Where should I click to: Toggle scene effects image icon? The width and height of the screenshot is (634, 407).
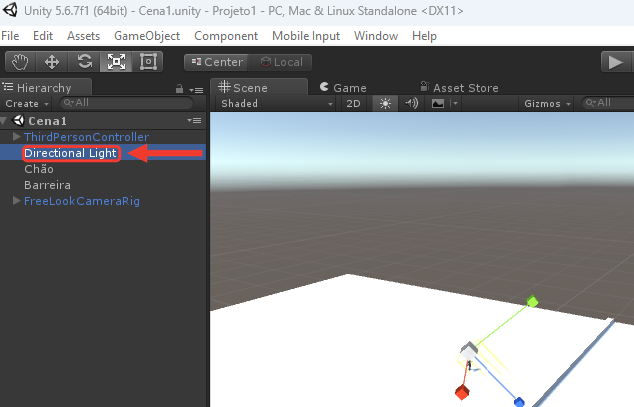(438, 103)
